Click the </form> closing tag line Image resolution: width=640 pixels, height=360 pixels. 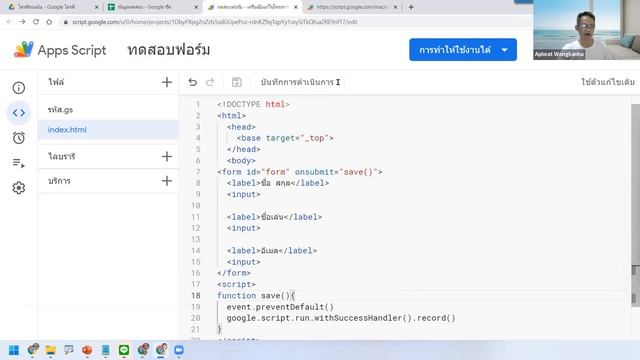tap(234, 273)
